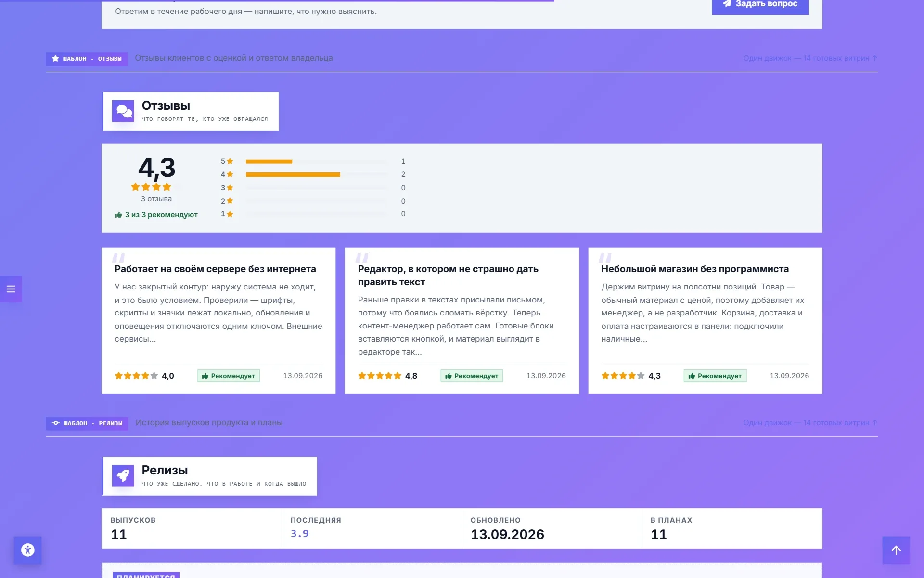Click the thumbs-up icon beside '3 из 3 рекомендуют'
This screenshot has width=924, height=578.
(118, 215)
